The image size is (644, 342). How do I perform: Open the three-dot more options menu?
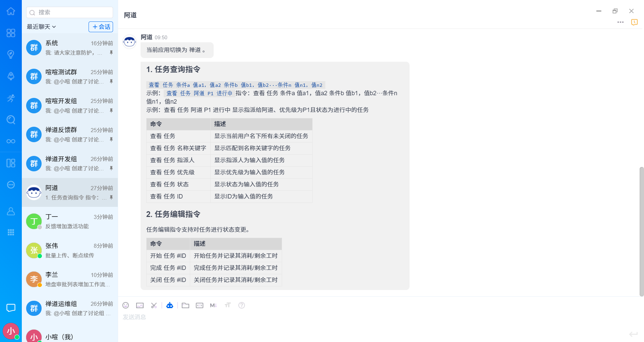click(620, 22)
